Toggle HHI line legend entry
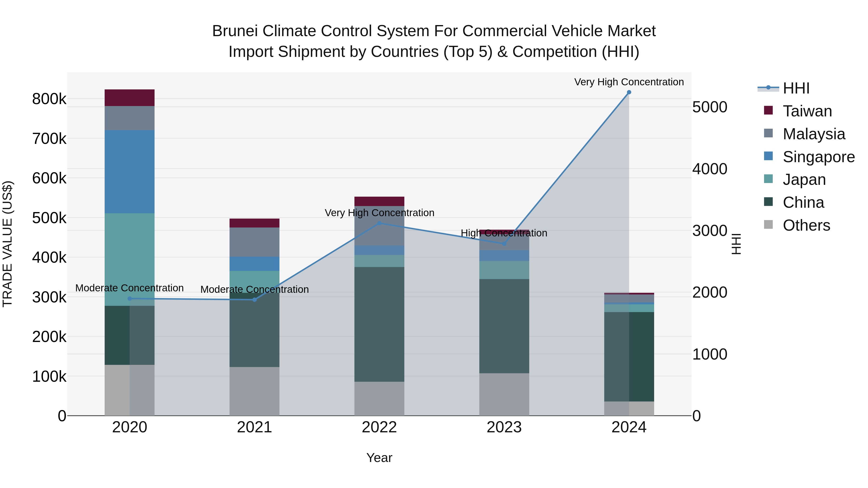The image size is (868, 488). [x=783, y=88]
